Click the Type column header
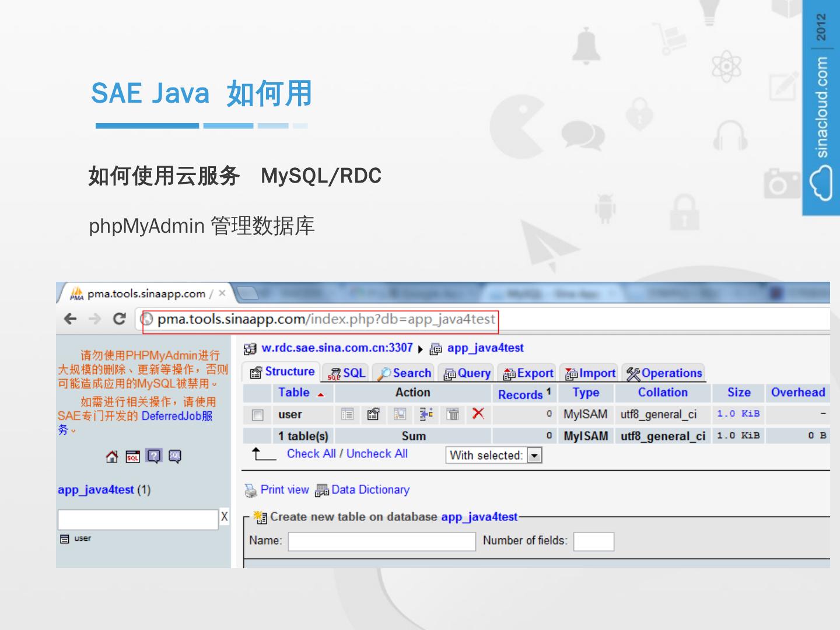 (586, 393)
